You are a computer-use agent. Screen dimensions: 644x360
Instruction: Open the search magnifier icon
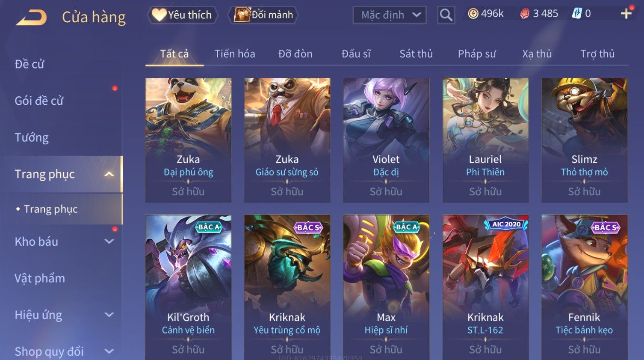coord(446,15)
